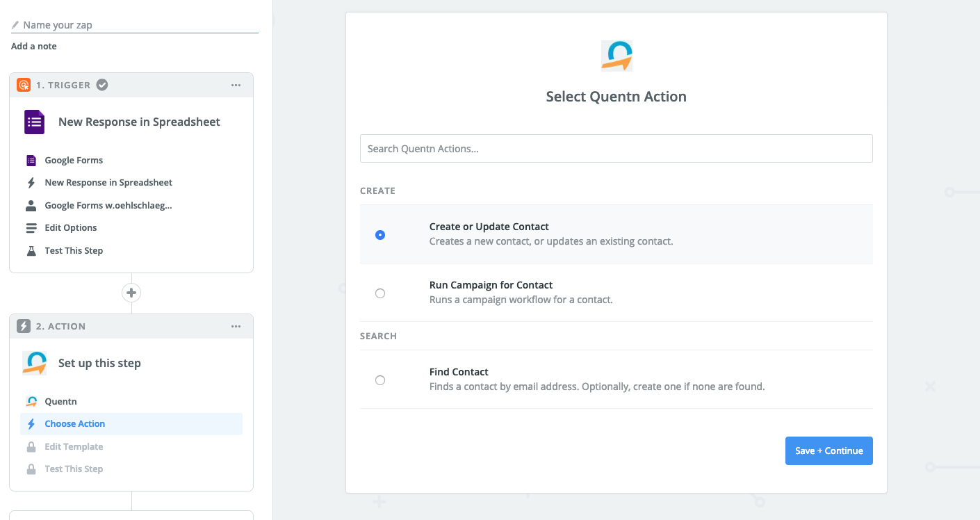Click the Add a note link
Viewport: 980px width, 520px height.
(34, 47)
